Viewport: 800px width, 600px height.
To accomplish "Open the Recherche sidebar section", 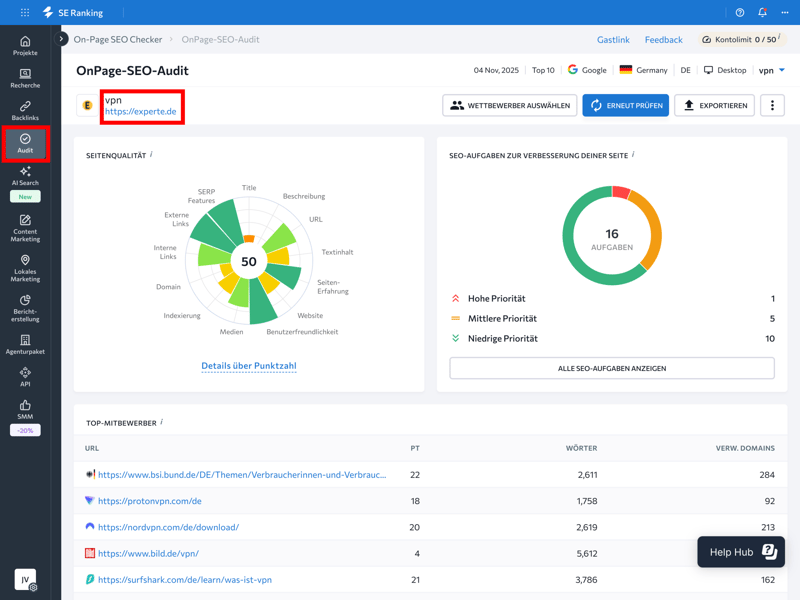I will point(25,78).
